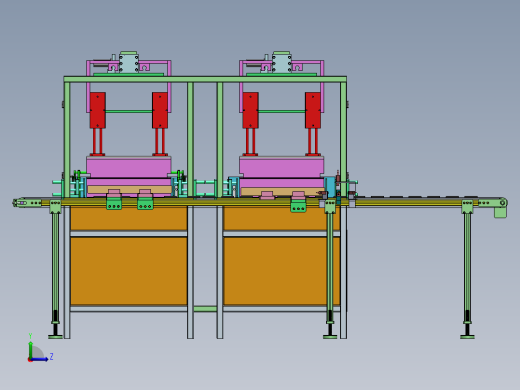The height and width of the screenshot is (390, 520).
Task: Pick the gray cylinder block atop right station
Action: tap(282, 62)
